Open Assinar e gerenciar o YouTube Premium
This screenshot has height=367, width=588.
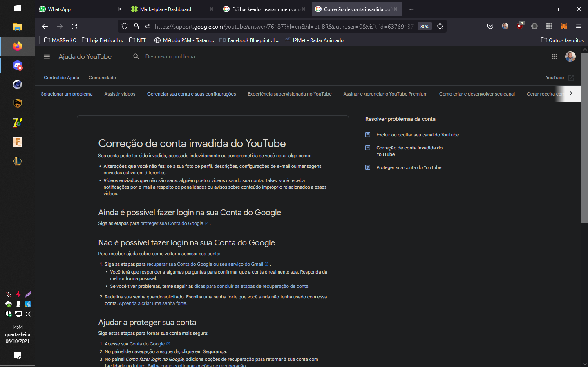385,94
